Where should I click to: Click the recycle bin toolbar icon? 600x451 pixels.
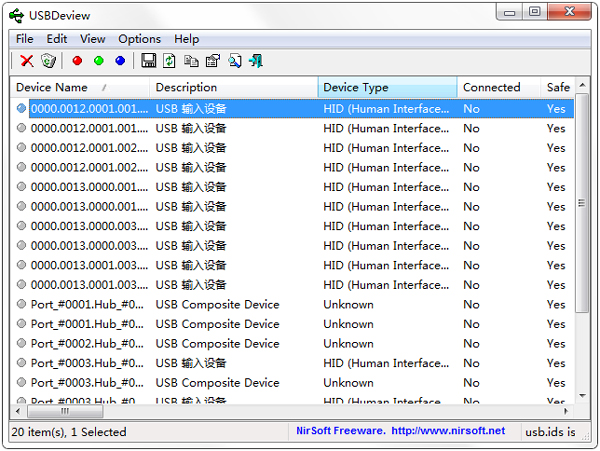tap(48, 61)
